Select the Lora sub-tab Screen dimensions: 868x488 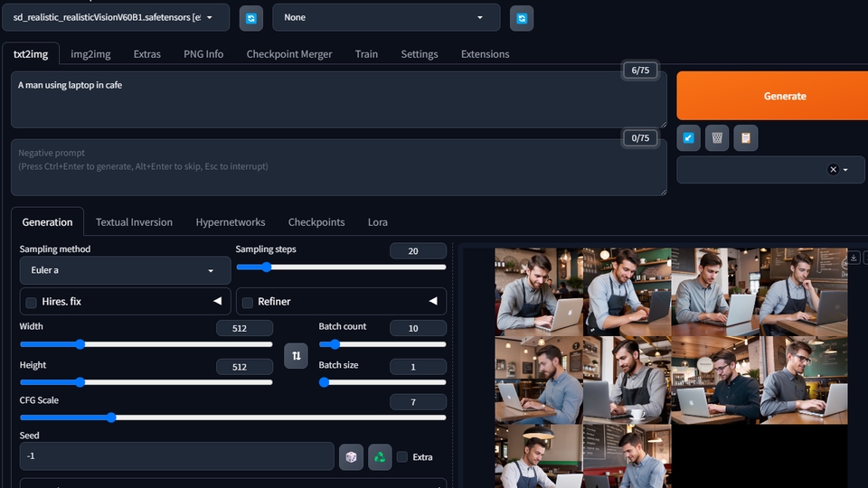point(378,222)
